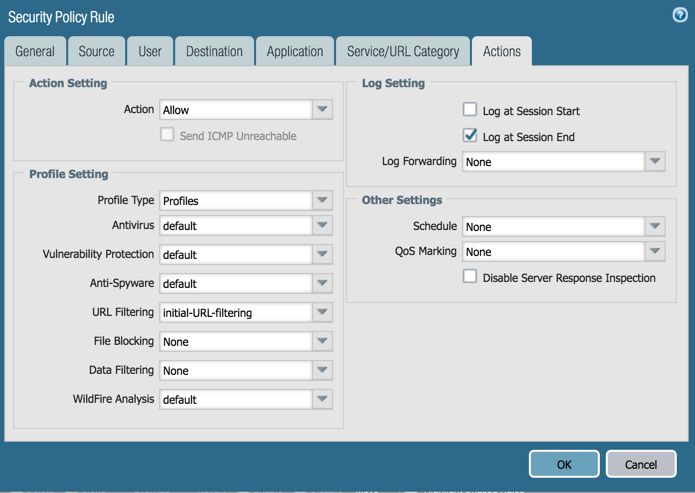Click the Log Forwarding value field

(x=554, y=161)
